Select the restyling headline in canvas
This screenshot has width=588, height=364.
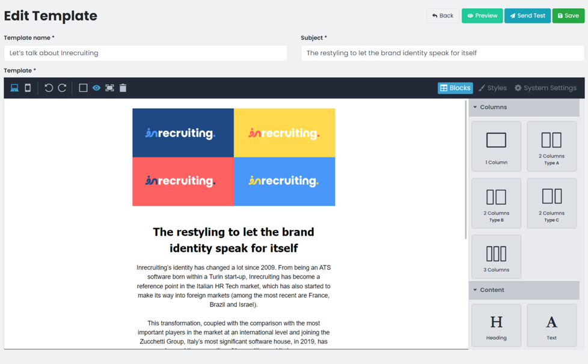(234, 240)
